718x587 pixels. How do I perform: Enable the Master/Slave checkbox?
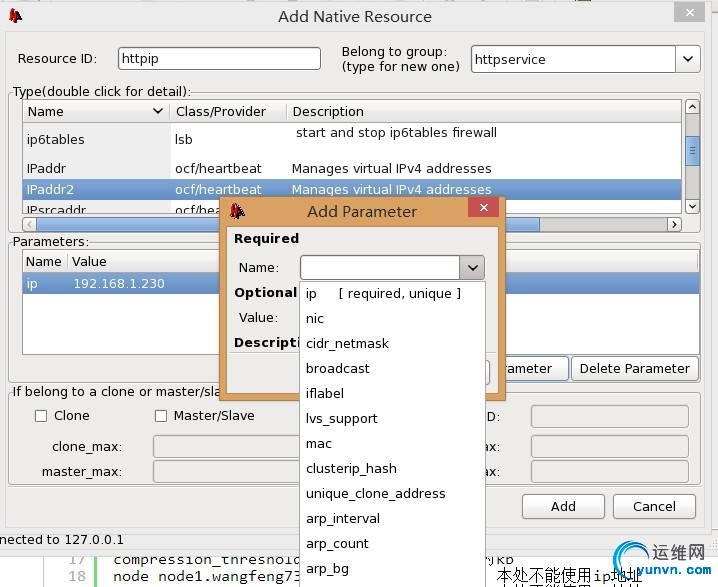coord(161,416)
